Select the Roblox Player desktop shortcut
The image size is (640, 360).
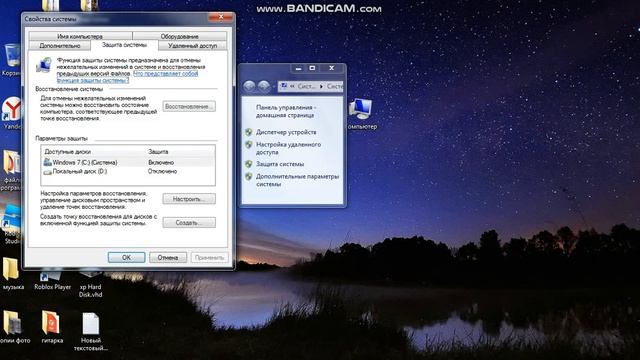tap(52, 280)
